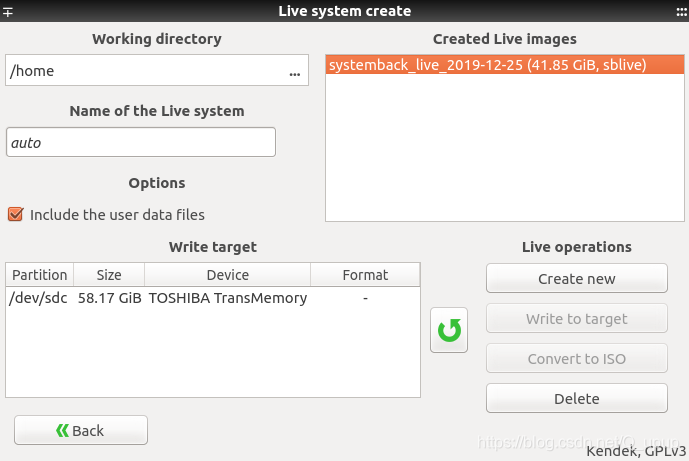Click the Kendek, GPLv3 label
This screenshot has width=689, height=461.
(636, 451)
